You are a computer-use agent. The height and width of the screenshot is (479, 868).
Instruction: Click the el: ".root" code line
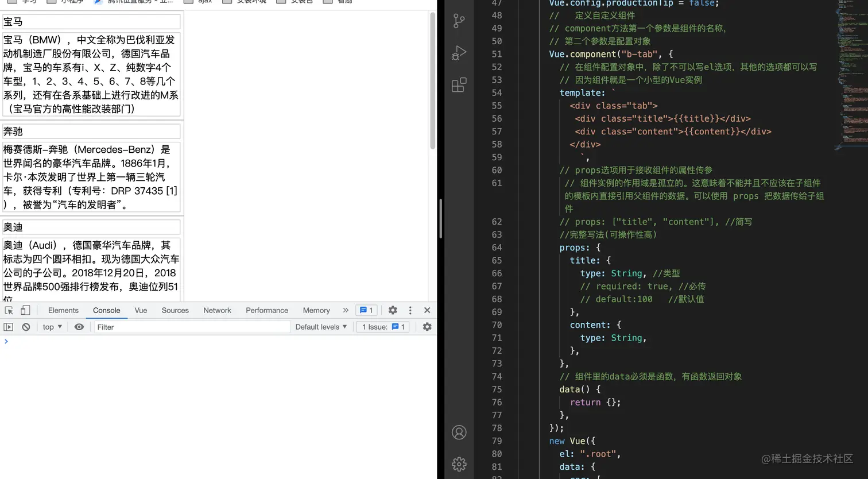pyautogui.click(x=590, y=454)
